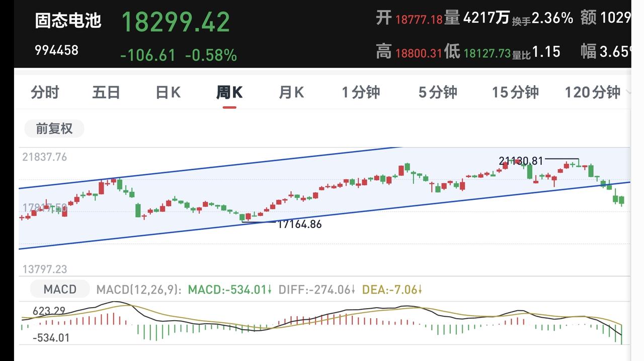Click the current price 18299.42
Viewport: 644px width, 361px height.
(176, 22)
